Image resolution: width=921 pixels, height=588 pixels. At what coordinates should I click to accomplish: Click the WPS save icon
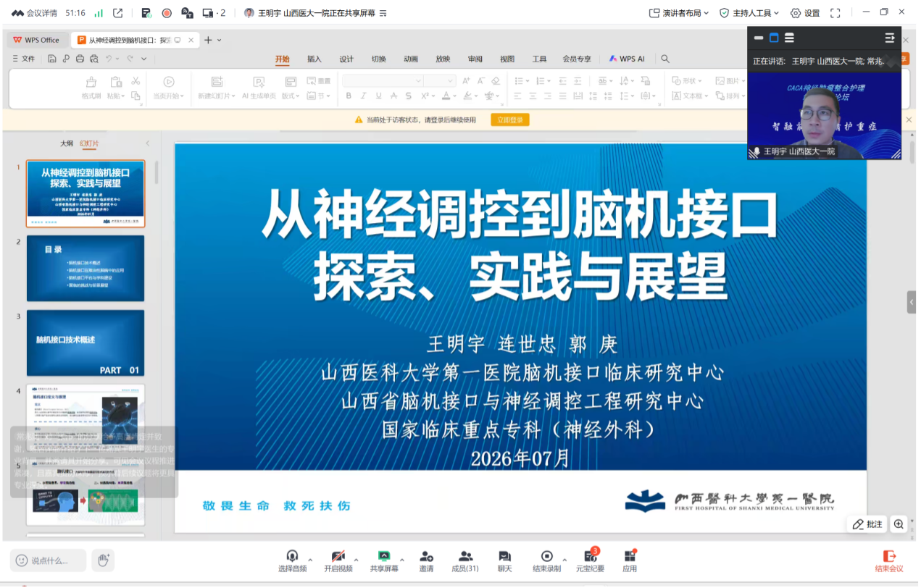52,59
